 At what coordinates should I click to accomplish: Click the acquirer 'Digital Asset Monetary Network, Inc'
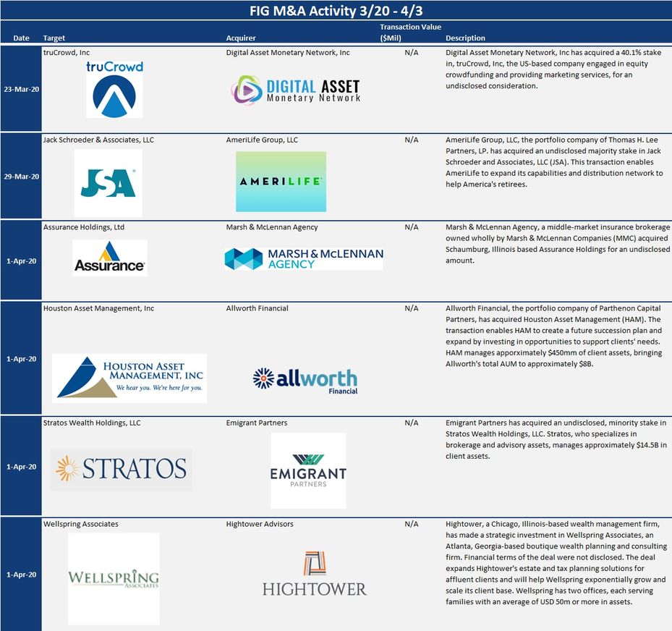click(288, 52)
